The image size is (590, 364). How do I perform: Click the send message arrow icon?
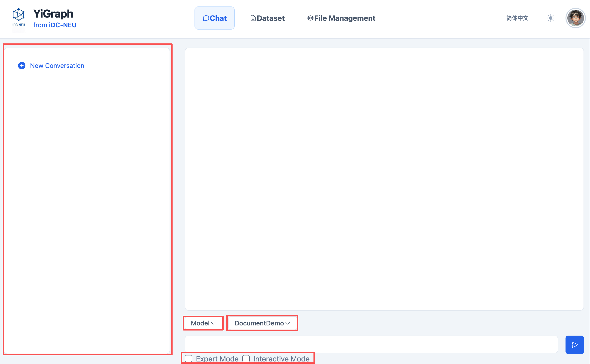click(x=574, y=345)
